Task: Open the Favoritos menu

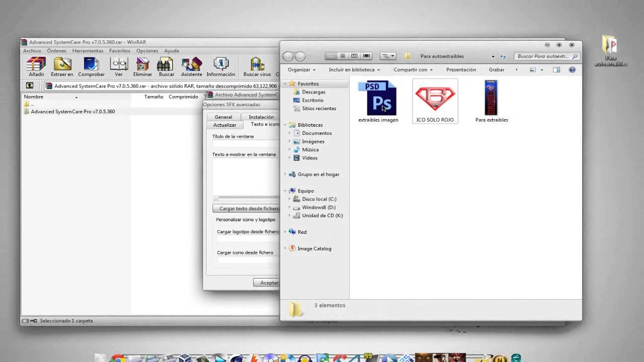Action: tap(120, 51)
